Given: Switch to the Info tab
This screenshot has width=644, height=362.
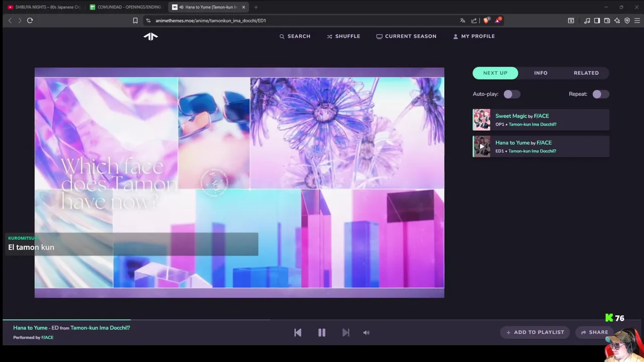Looking at the screenshot, I should (x=541, y=73).
